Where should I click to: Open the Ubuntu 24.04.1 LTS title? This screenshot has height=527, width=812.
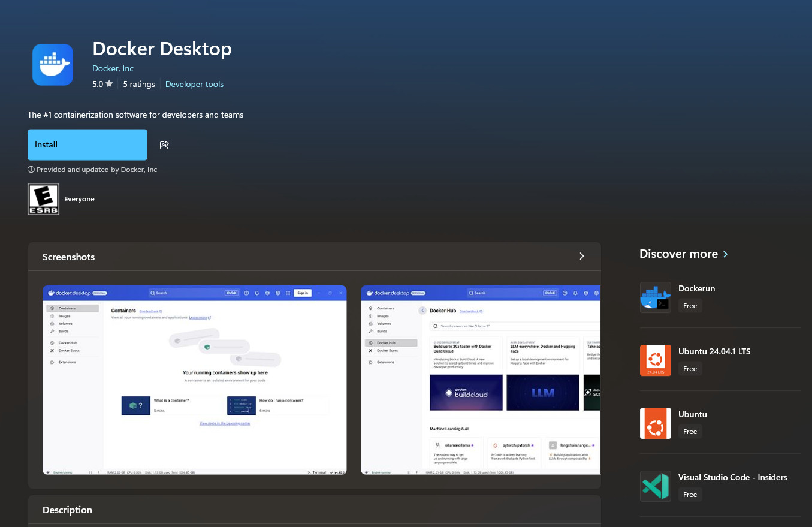[x=714, y=351]
